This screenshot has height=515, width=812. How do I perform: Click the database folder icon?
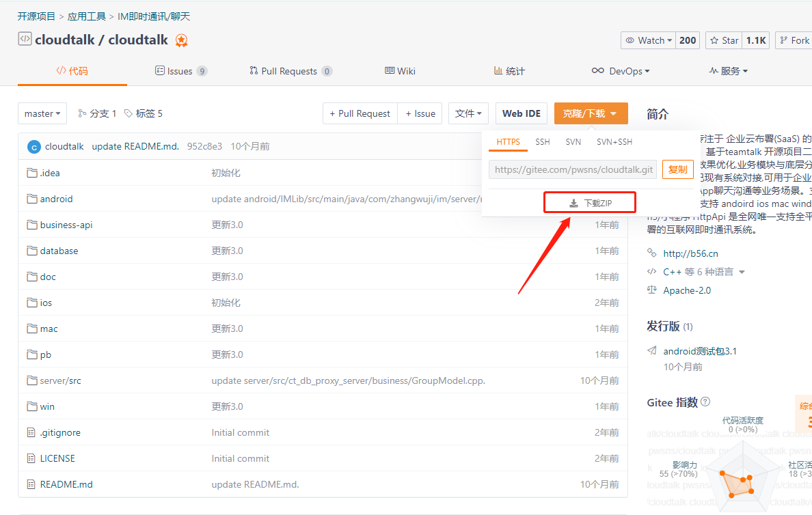tap(32, 251)
